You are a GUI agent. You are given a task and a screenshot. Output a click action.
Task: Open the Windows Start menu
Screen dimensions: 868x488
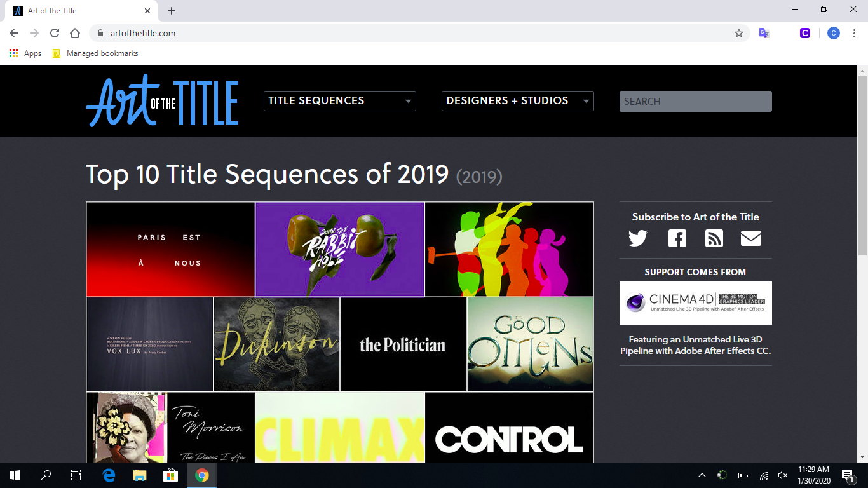tap(15, 475)
